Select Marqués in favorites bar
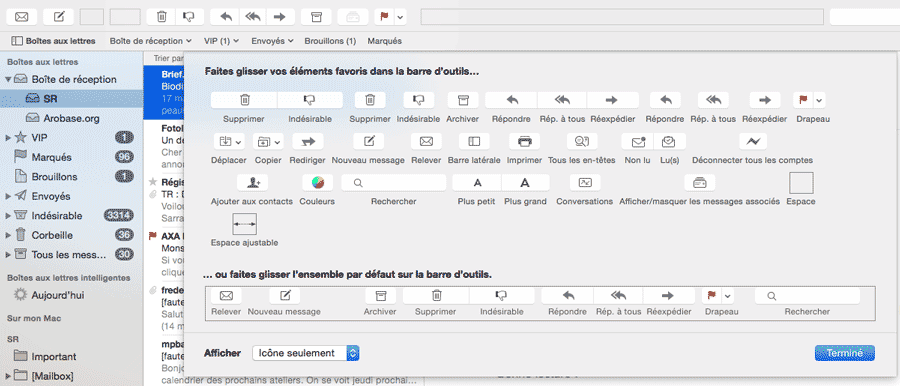The height and width of the screenshot is (386, 900). pos(385,41)
